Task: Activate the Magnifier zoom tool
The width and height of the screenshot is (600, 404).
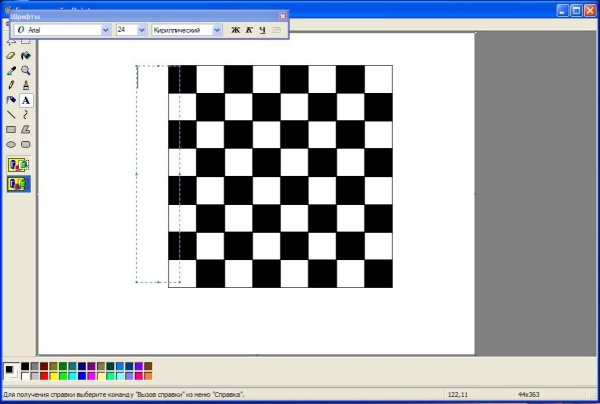Action: pyautogui.click(x=26, y=71)
